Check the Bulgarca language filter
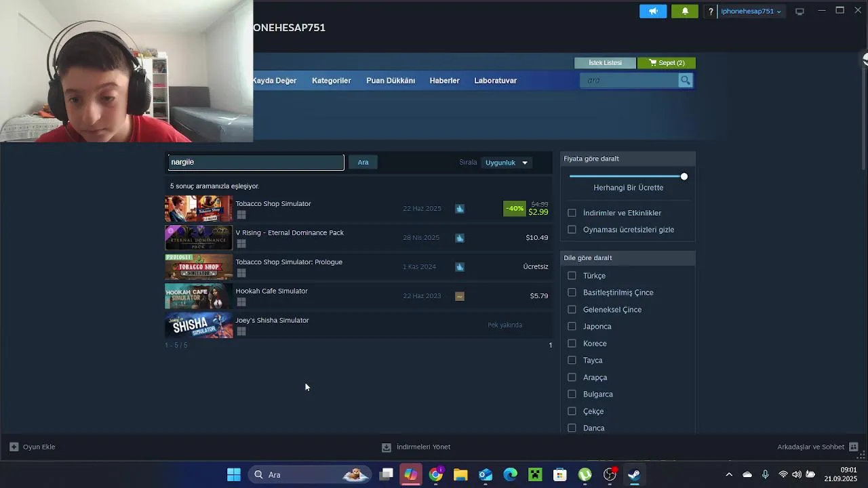This screenshot has width=868, height=488. (572, 394)
